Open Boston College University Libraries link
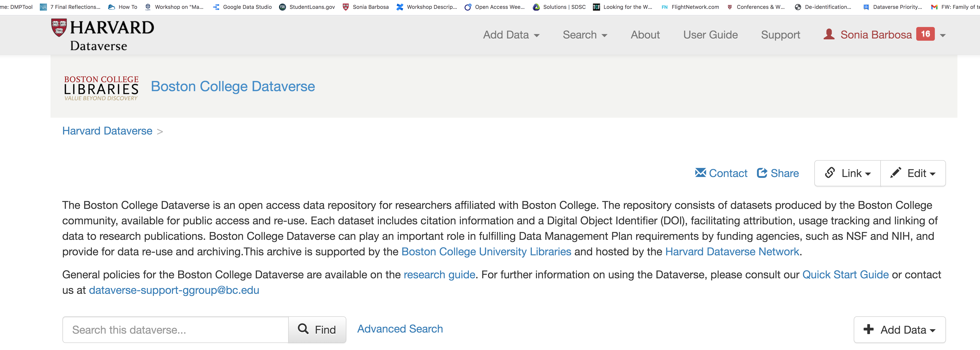This screenshot has width=980, height=350. coord(486,252)
